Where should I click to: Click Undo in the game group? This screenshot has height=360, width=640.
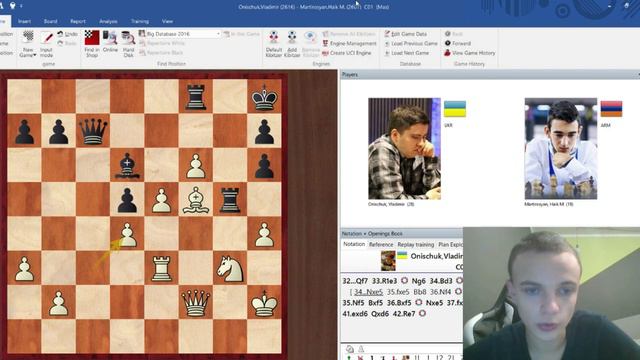(x=67, y=34)
